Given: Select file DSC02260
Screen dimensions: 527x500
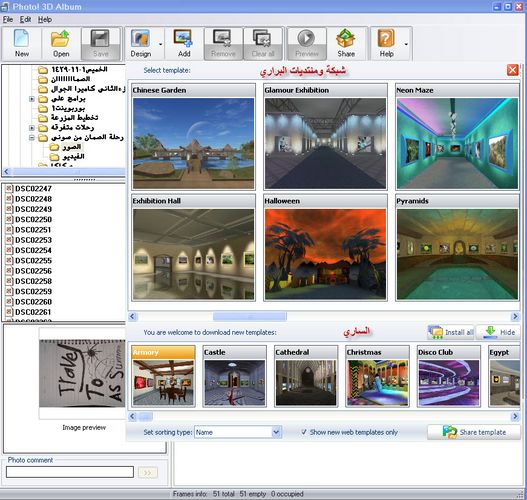Looking at the screenshot, I should pyautogui.click(x=33, y=302).
